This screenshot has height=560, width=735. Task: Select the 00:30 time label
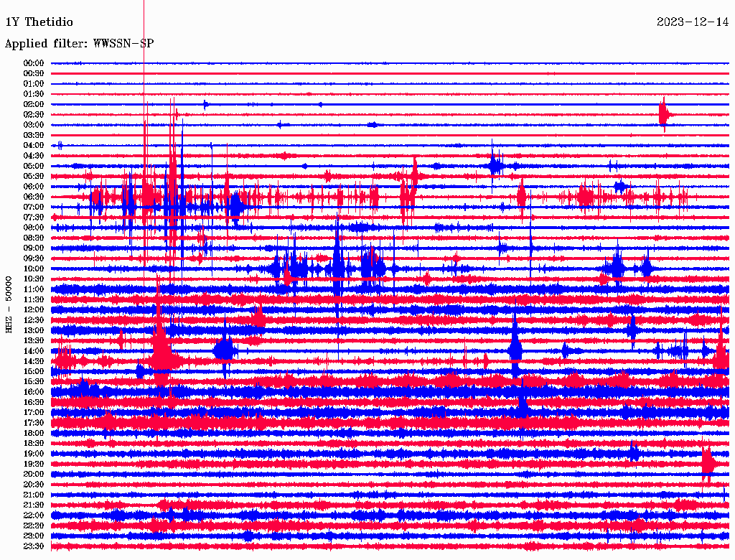(34, 74)
